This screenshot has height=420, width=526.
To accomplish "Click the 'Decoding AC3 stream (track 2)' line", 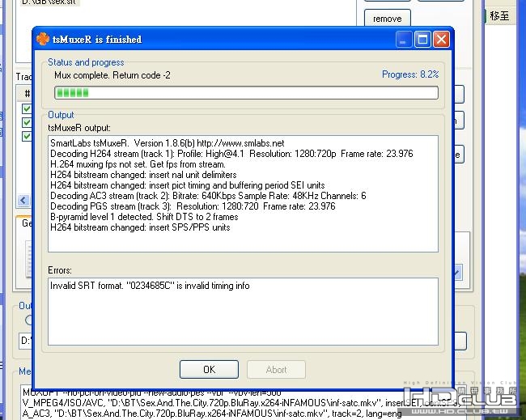I will tap(208, 196).
